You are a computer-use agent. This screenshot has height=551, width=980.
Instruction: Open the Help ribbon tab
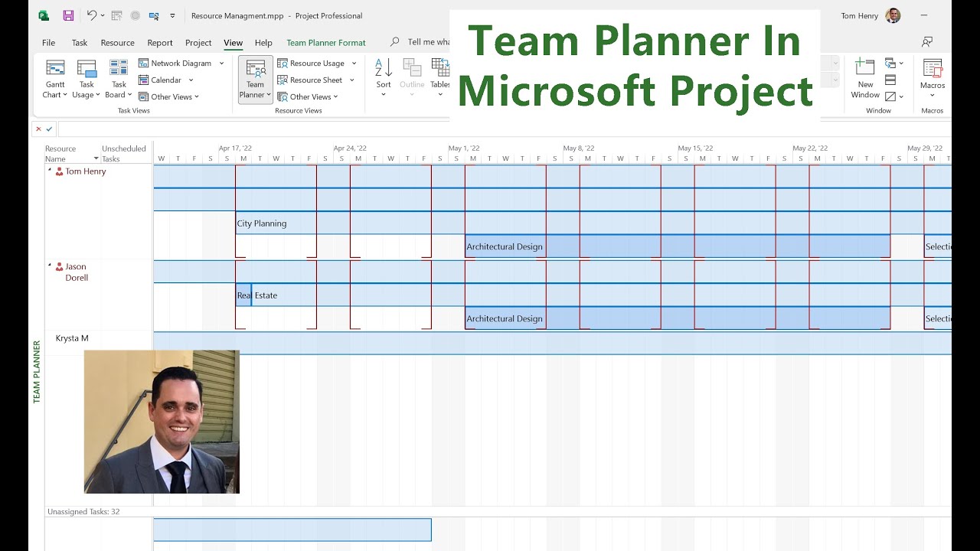click(263, 43)
